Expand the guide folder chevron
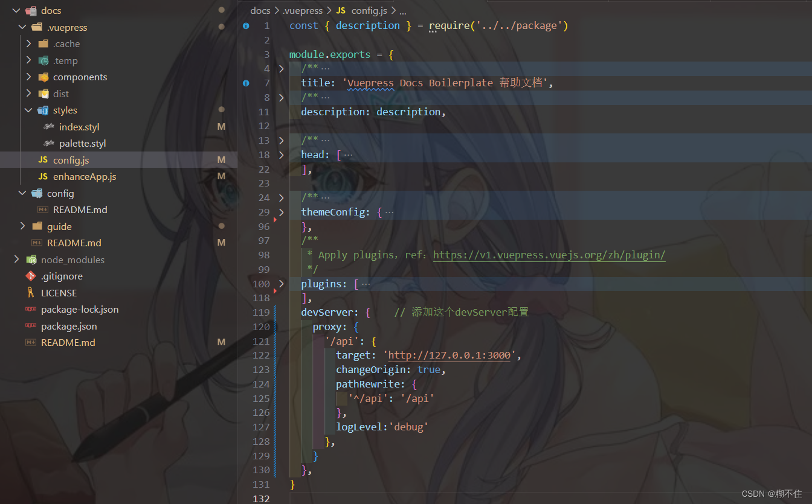812x504 pixels. [22, 226]
